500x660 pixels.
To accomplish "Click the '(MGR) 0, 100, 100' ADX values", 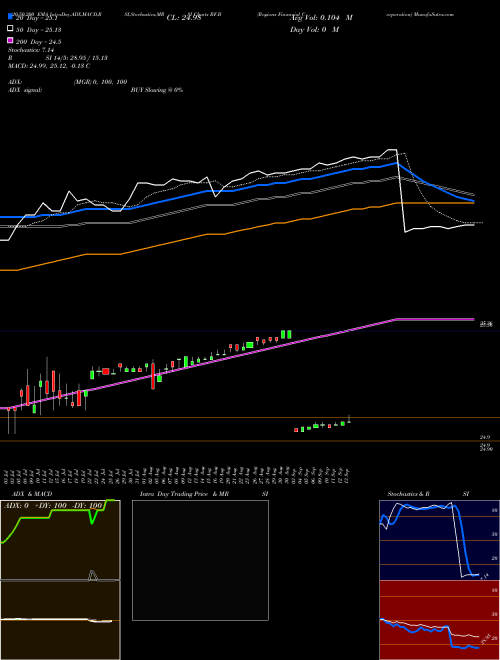I will pyautogui.click(x=100, y=82).
